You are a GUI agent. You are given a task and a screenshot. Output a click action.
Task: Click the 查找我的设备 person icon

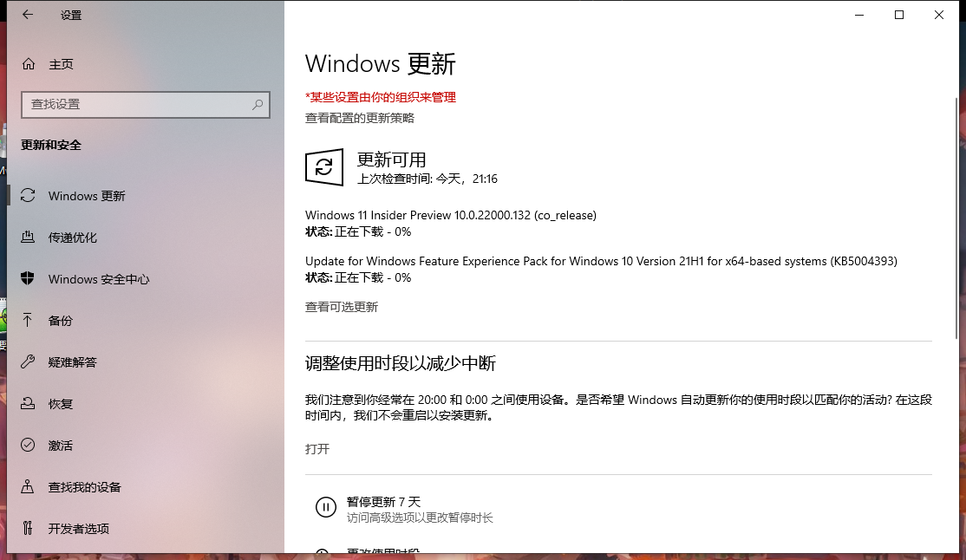[29, 487]
